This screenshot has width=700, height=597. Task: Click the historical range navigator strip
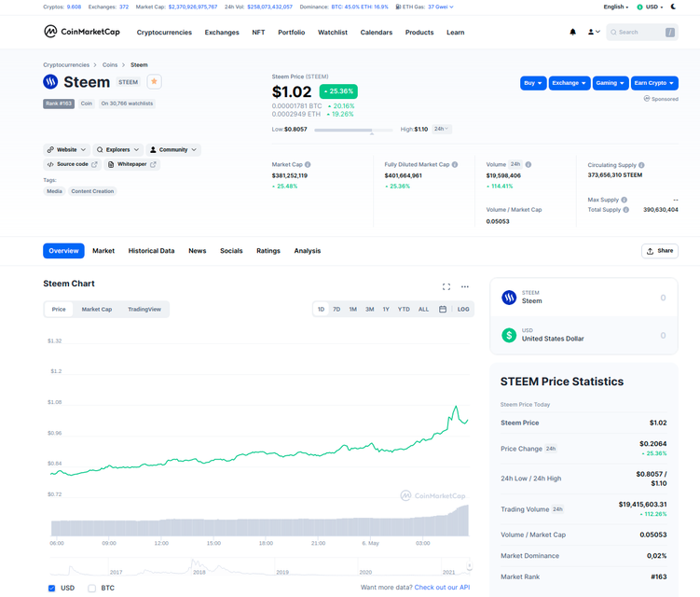point(260,566)
